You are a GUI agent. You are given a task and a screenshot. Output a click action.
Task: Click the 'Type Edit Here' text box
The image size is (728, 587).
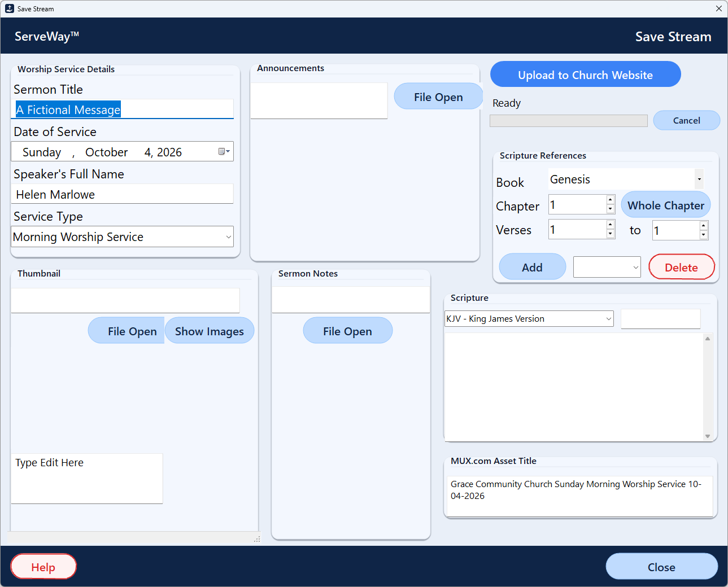87,479
